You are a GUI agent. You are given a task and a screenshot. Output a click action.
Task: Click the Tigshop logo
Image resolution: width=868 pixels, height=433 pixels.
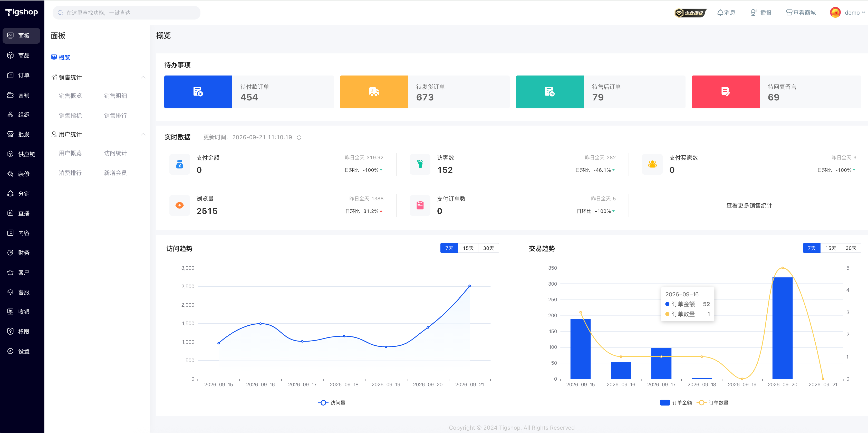22,12
